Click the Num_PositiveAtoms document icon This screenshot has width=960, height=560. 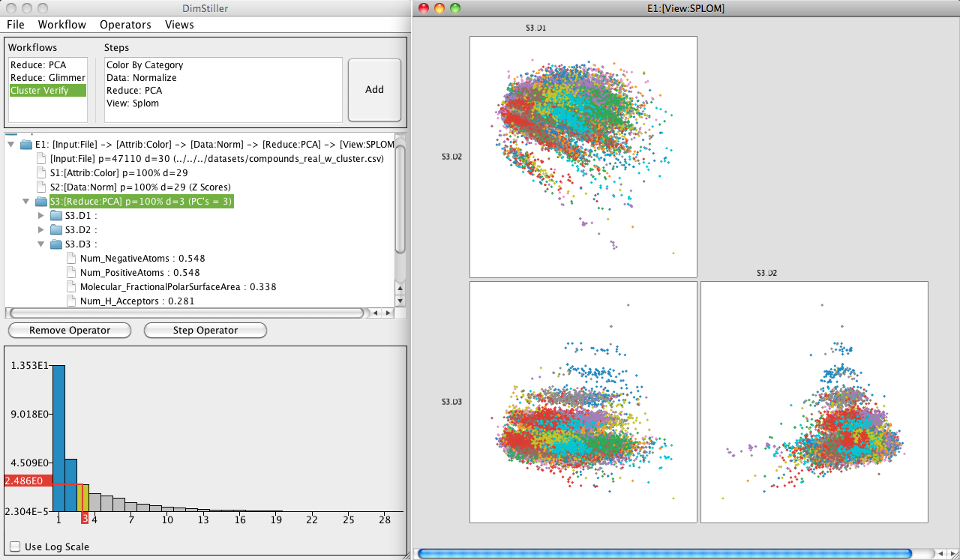(x=71, y=273)
